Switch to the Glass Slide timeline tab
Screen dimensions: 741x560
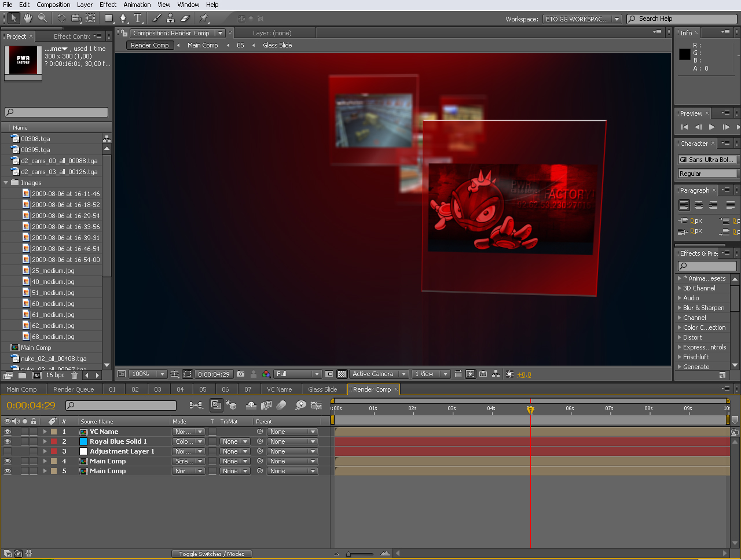322,389
